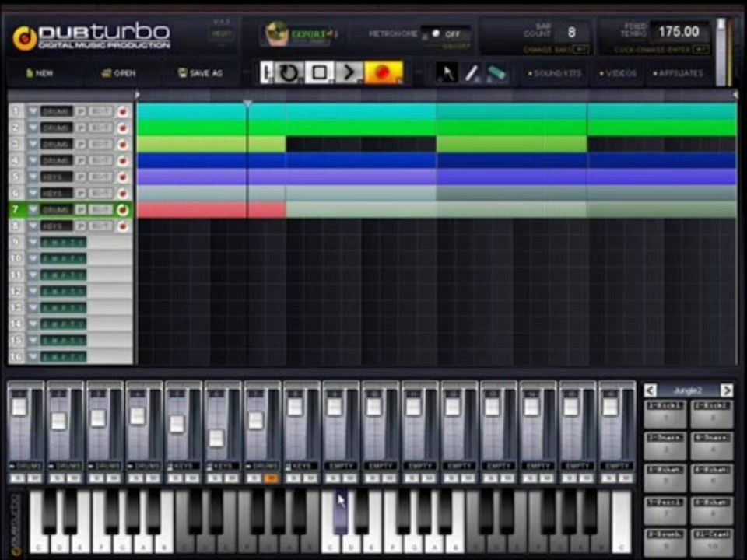Open track 7 dropdown arrow
This screenshot has width=747, height=560.
(x=33, y=210)
